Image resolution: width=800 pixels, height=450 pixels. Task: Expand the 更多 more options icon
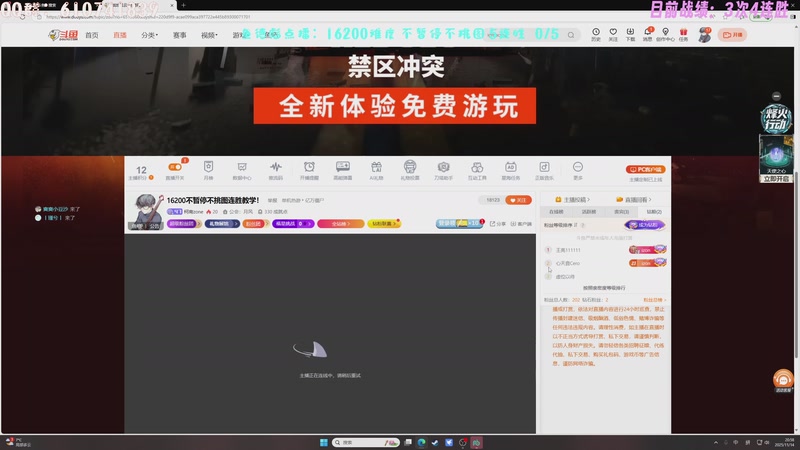(578, 170)
